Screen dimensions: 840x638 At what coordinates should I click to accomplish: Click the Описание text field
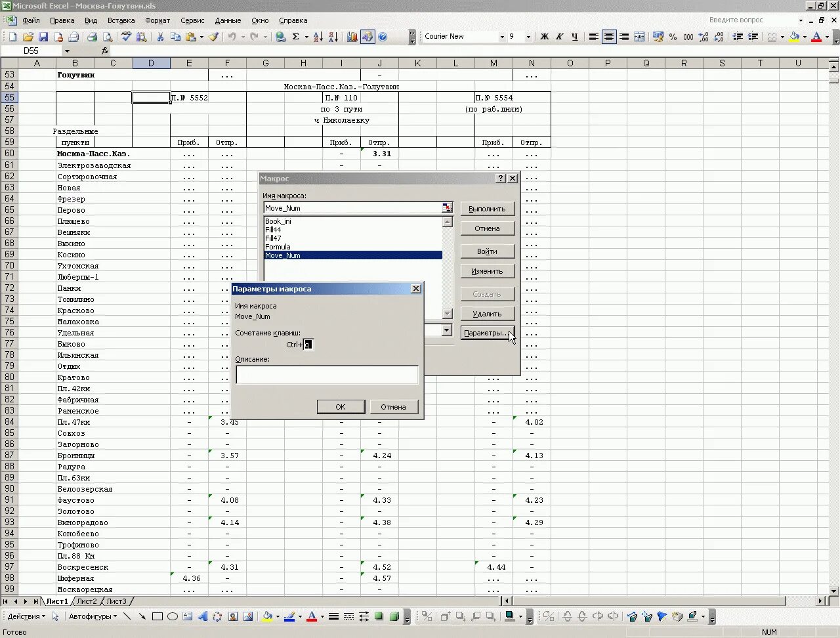click(x=327, y=375)
